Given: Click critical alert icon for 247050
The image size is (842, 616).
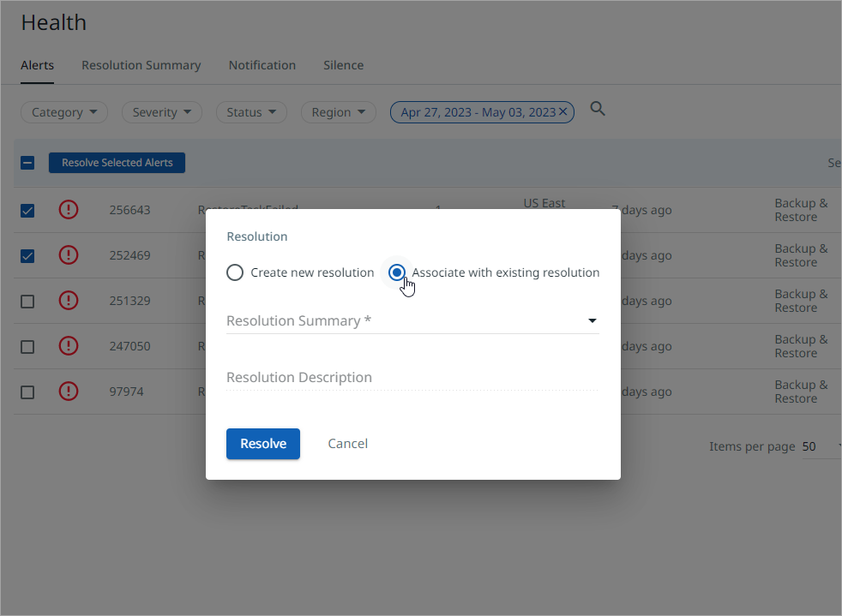Looking at the screenshot, I should [69, 346].
